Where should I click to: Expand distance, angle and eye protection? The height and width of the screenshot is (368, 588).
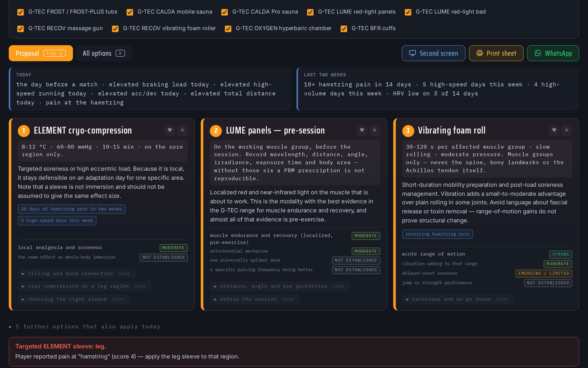[280, 286]
